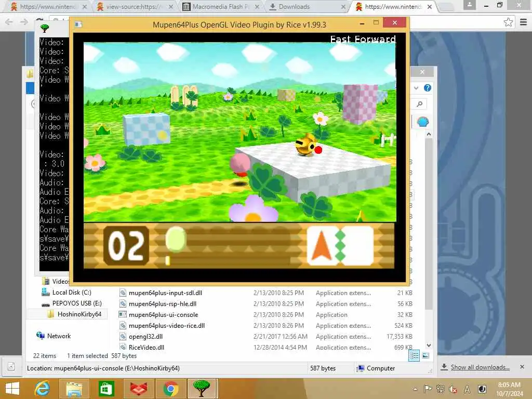Click Show all downloads link
This screenshot has height=399, width=532.
click(x=480, y=367)
